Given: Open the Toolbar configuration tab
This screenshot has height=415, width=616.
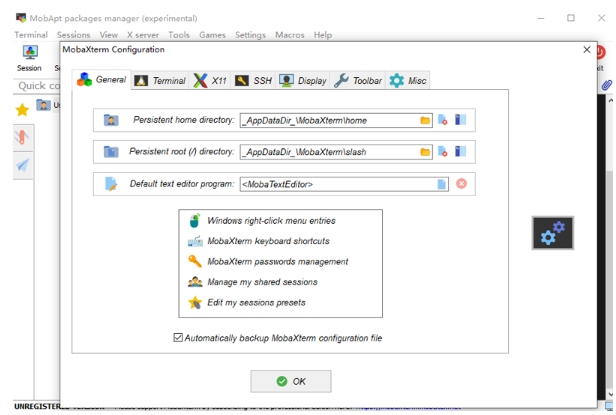Looking at the screenshot, I should [358, 81].
